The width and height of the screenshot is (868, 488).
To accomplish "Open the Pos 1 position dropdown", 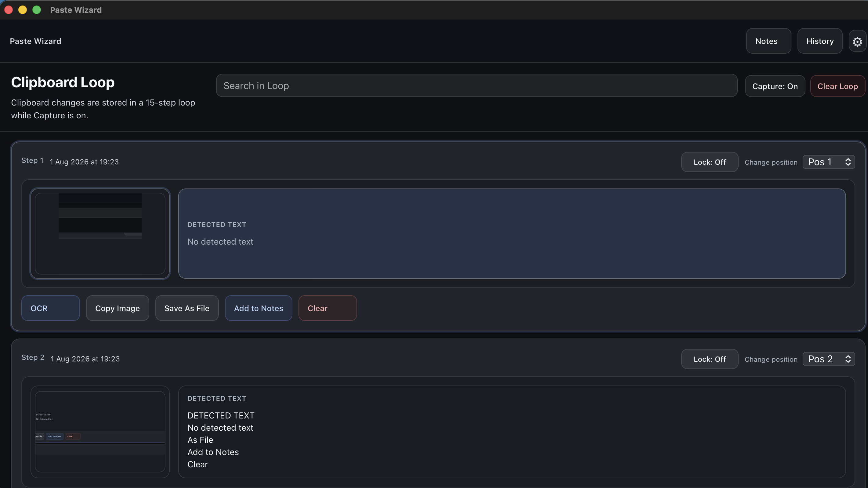I will coord(829,162).
